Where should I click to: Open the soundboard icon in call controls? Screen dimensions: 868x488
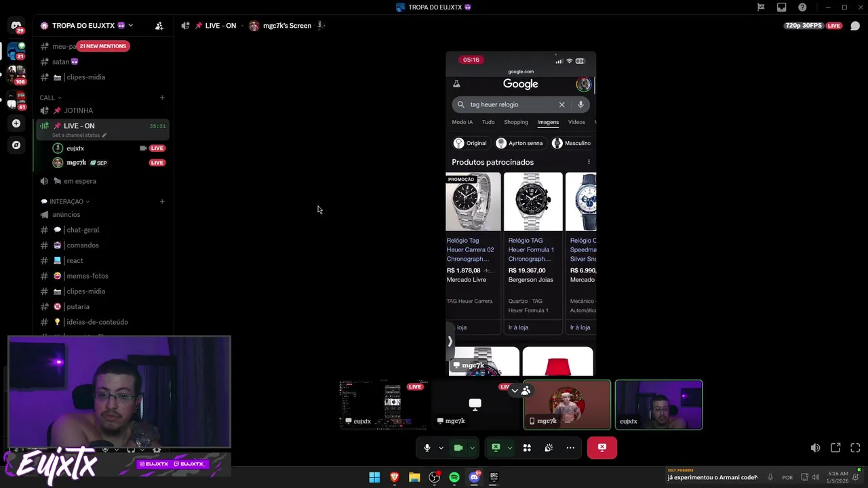pos(549,447)
